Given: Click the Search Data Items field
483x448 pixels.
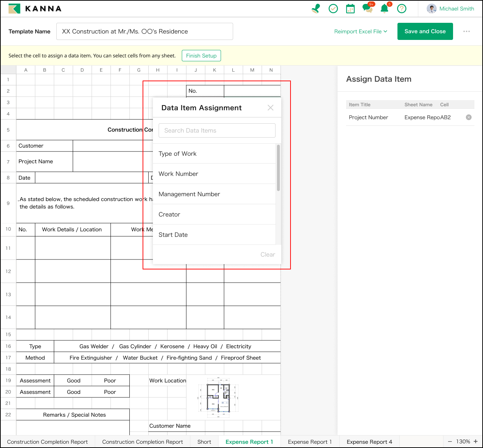Looking at the screenshot, I should coord(217,130).
